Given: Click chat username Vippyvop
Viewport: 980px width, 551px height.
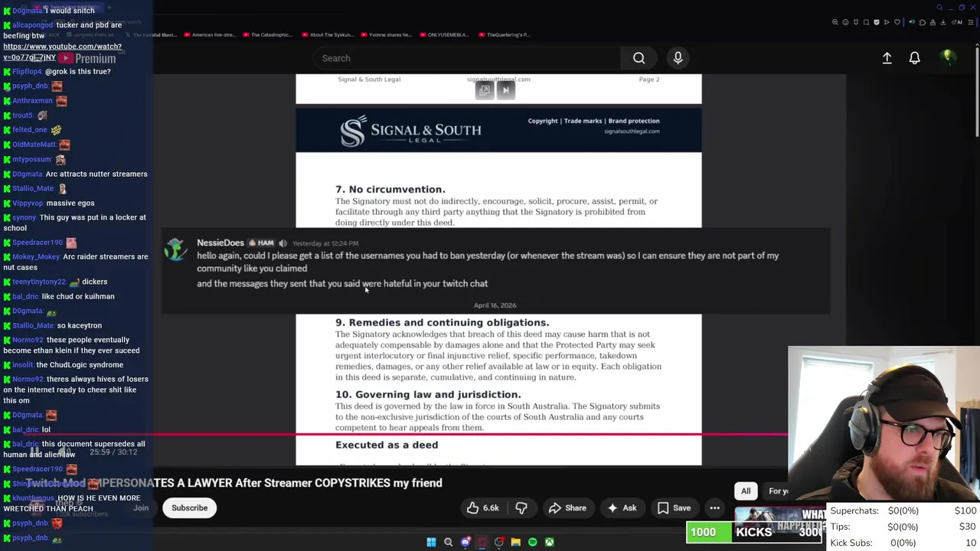Looking at the screenshot, I should 28,204.
